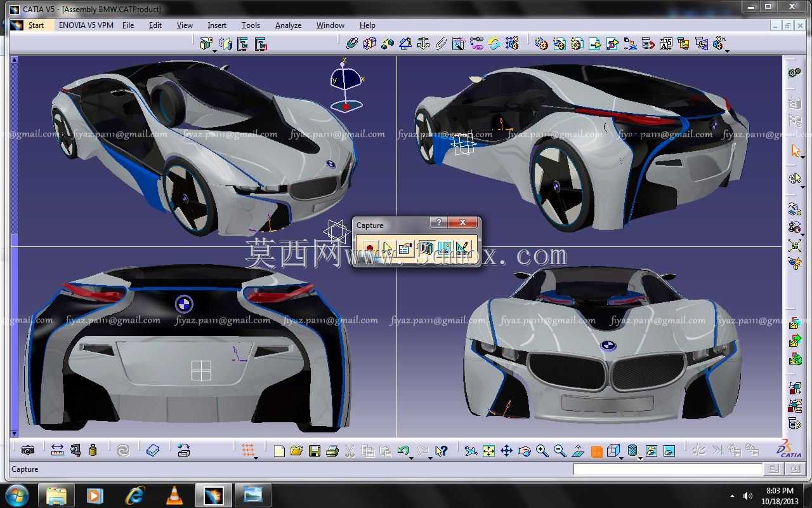Close the Capture dialog
Image resolution: width=812 pixels, height=508 pixels.
pos(462,223)
